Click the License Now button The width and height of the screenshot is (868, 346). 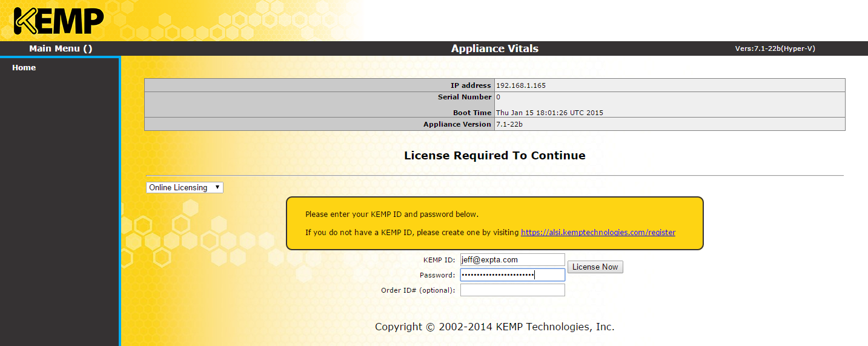[x=595, y=267]
